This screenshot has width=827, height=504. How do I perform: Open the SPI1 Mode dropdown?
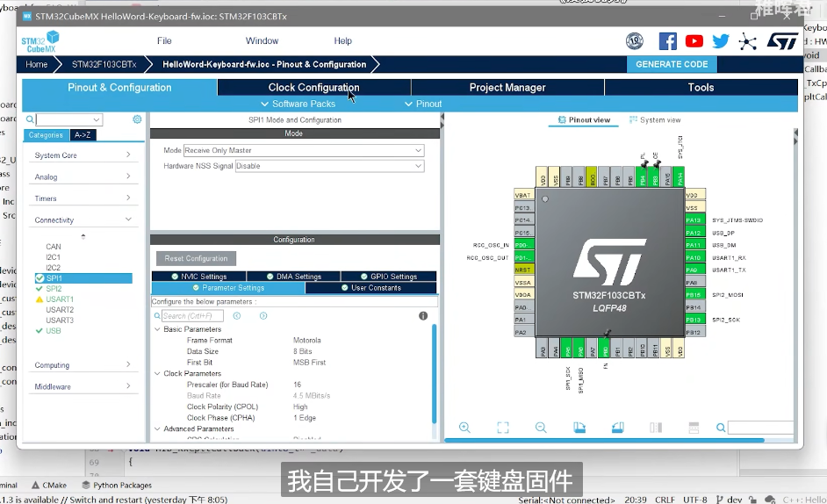304,150
